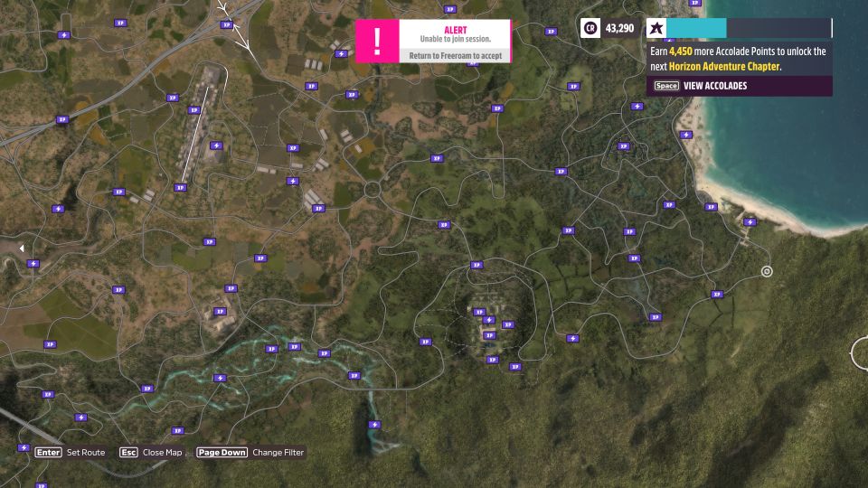Select Fast Travel board beside the airstrip runway

tap(216, 145)
